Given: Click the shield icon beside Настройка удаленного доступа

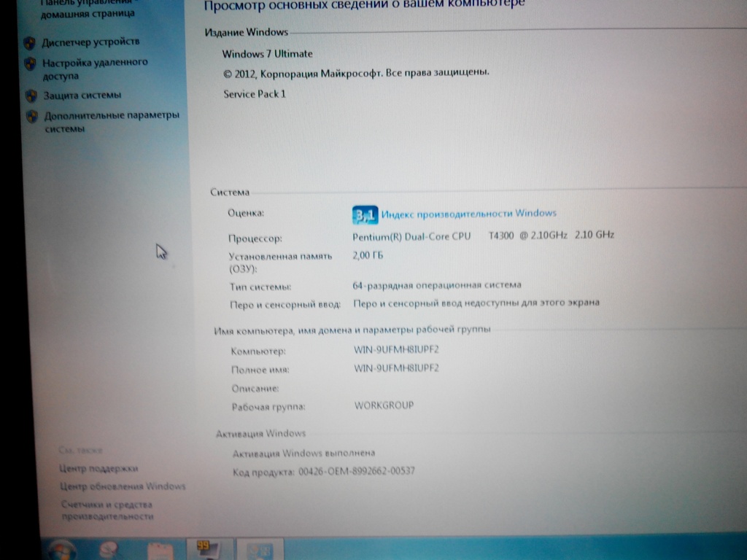Looking at the screenshot, I should [31, 63].
